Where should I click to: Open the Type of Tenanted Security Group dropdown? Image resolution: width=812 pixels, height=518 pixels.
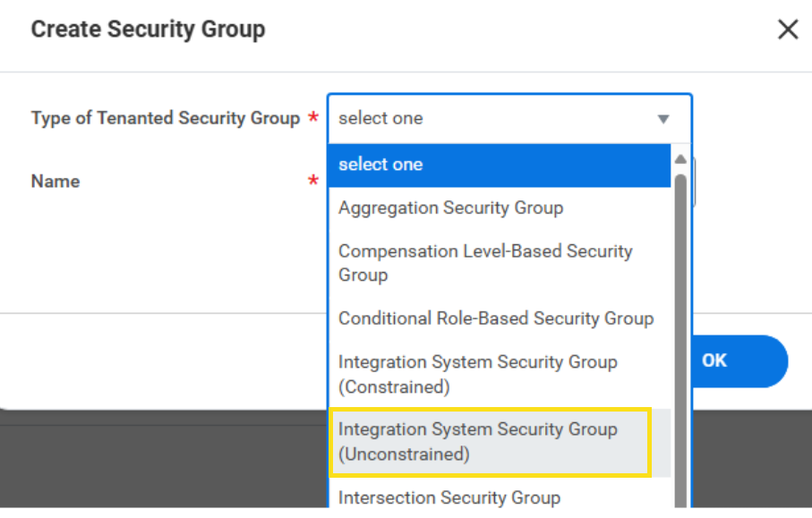(x=492, y=117)
